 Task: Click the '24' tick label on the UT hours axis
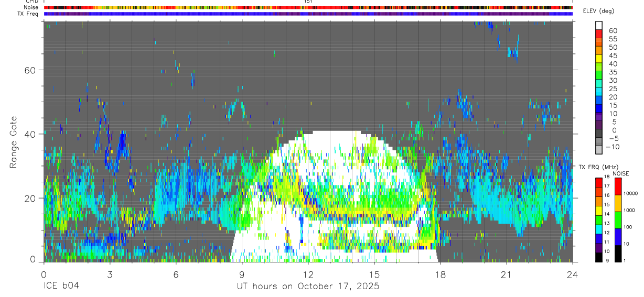573,274
